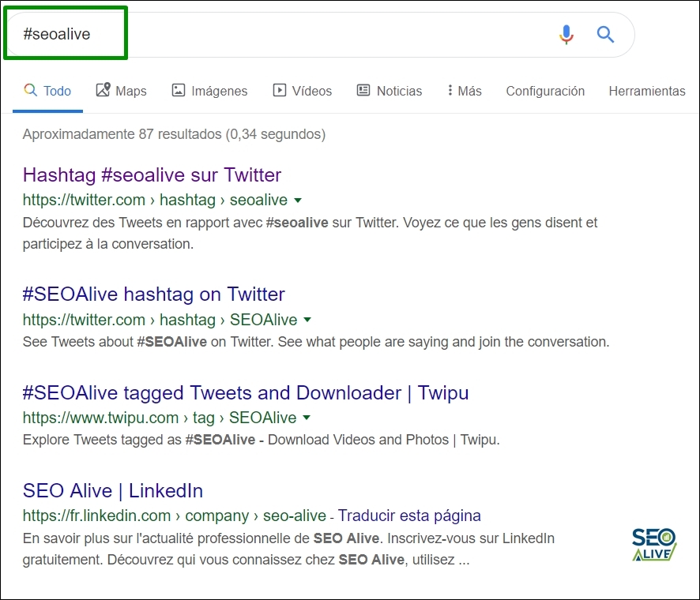Viewport: 700px width, 600px height.
Task: Open Noticias news results
Action: tap(389, 91)
